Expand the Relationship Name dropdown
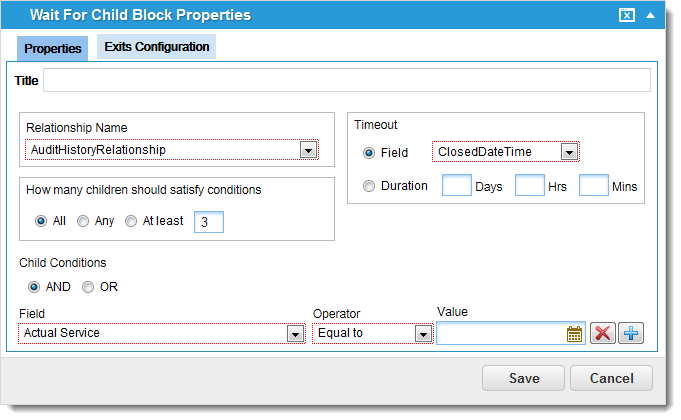The width and height of the screenshot is (681, 420). [x=308, y=150]
